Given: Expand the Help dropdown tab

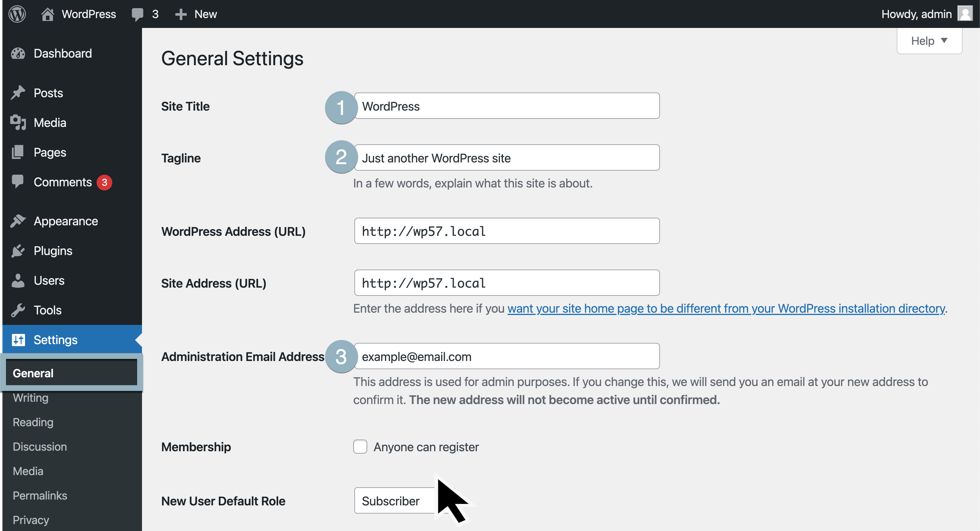Looking at the screenshot, I should pyautogui.click(x=929, y=41).
